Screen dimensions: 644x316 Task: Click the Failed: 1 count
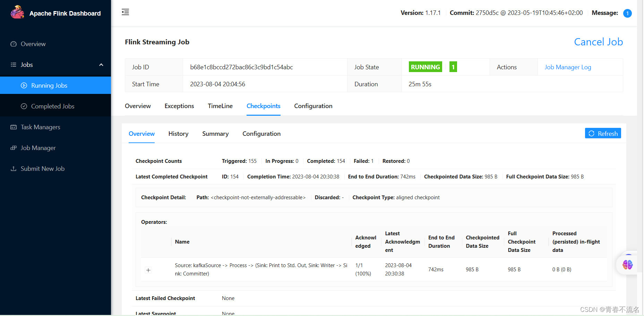point(363,161)
